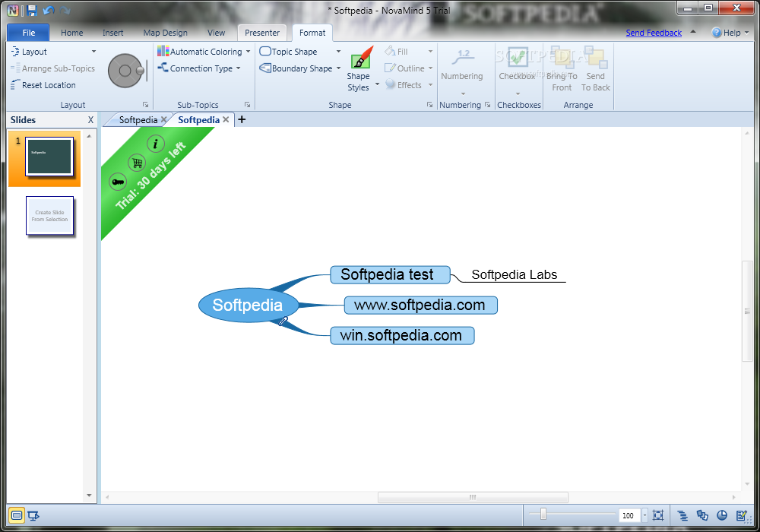Switch to the Map Design tab

coord(165,33)
